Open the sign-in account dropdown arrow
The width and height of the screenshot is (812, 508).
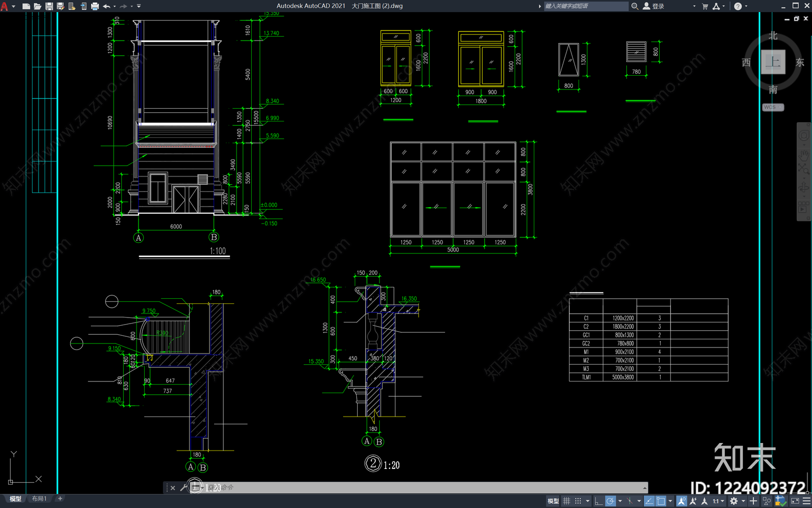tap(694, 6)
